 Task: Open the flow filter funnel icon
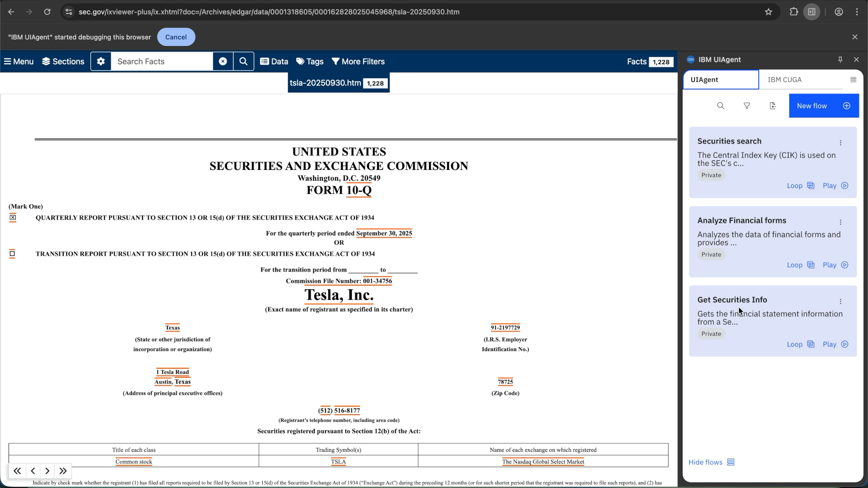[x=747, y=106]
